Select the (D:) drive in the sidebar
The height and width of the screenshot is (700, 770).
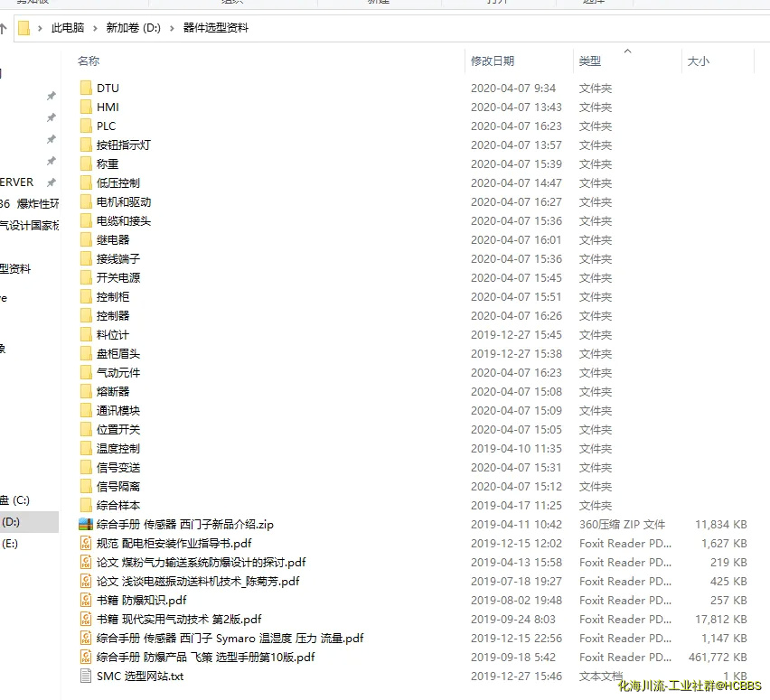pos(29,522)
